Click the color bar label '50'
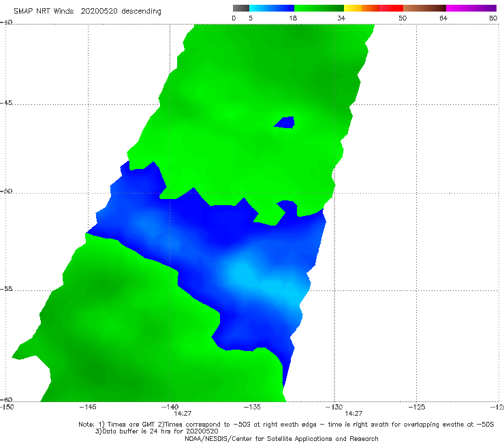 click(x=403, y=18)
